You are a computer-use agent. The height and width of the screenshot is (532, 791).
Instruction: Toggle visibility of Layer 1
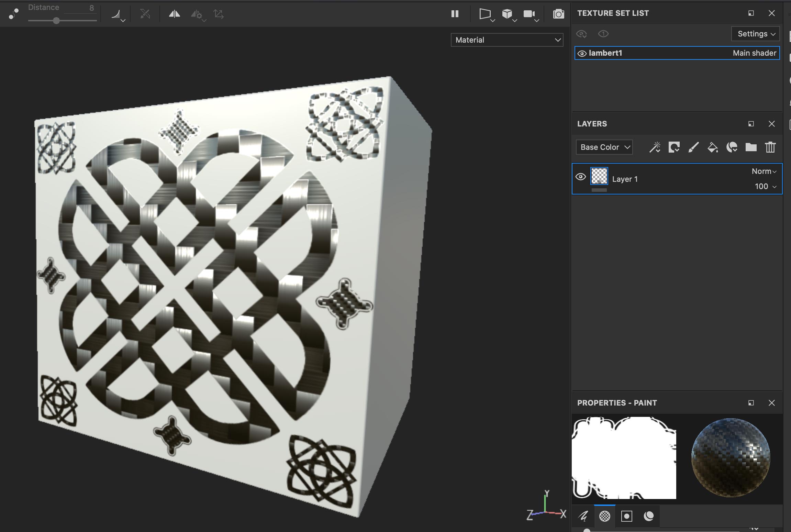pos(581,178)
